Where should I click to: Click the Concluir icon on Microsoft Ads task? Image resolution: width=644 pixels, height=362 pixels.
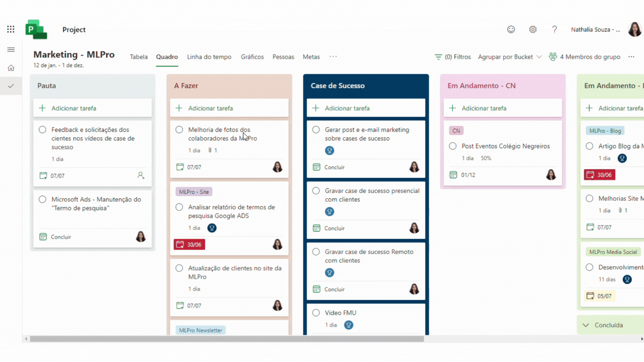[43, 237]
